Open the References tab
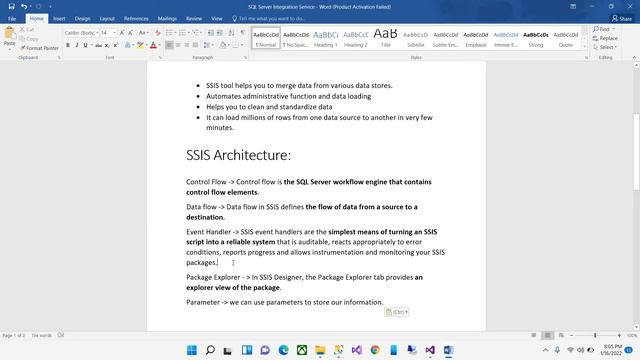Viewport: 640px width, 360px height. point(136,18)
